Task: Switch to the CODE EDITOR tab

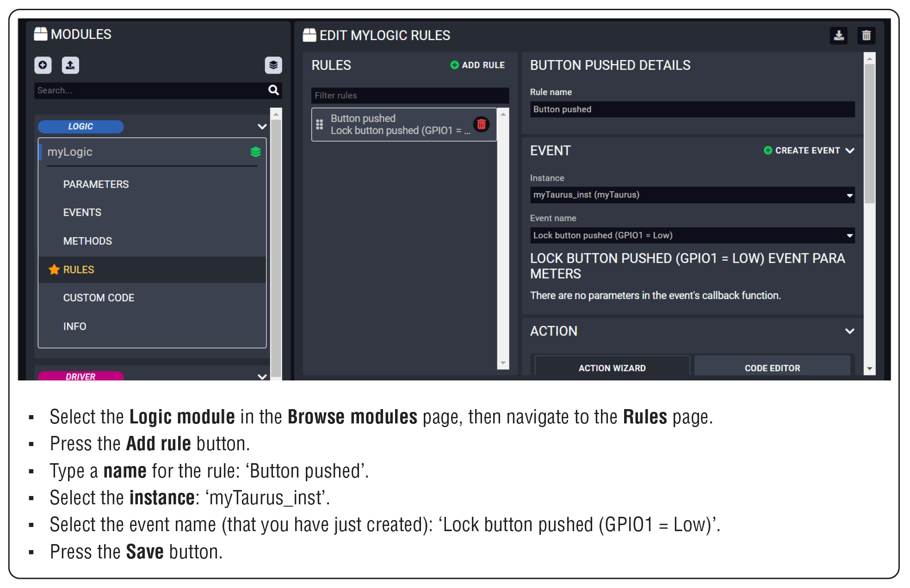Action: 772,368
